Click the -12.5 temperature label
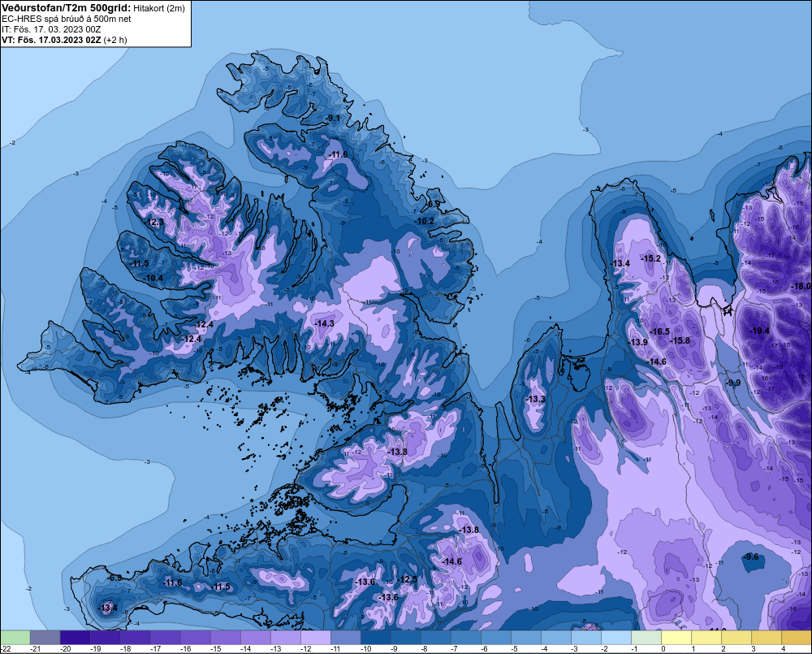The height and width of the screenshot is (654, 812). (408, 579)
